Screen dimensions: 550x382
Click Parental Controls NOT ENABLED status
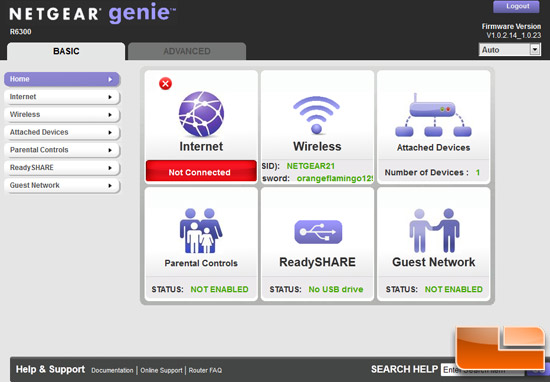pos(219,289)
